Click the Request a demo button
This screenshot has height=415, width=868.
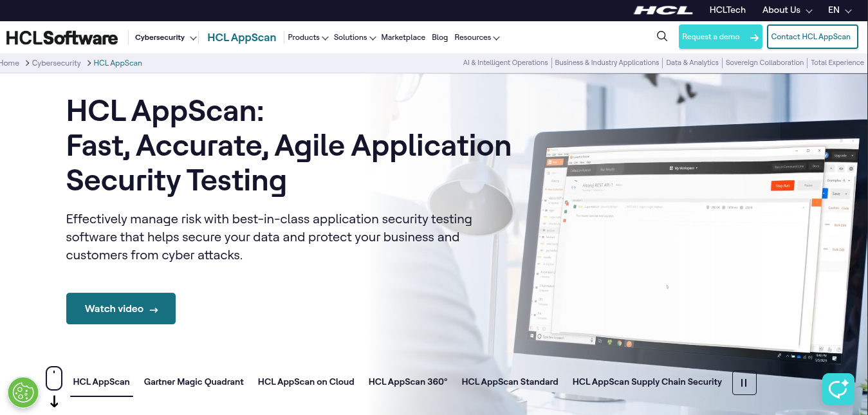721,37
